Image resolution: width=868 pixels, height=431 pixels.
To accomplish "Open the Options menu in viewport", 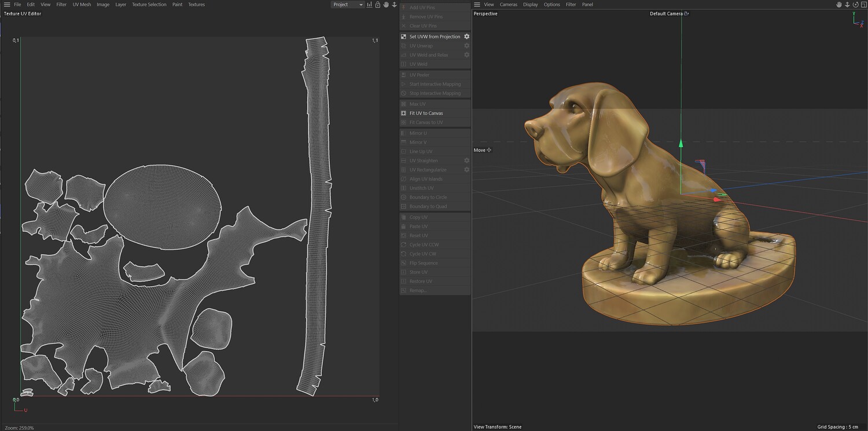I will [x=552, y=5].
